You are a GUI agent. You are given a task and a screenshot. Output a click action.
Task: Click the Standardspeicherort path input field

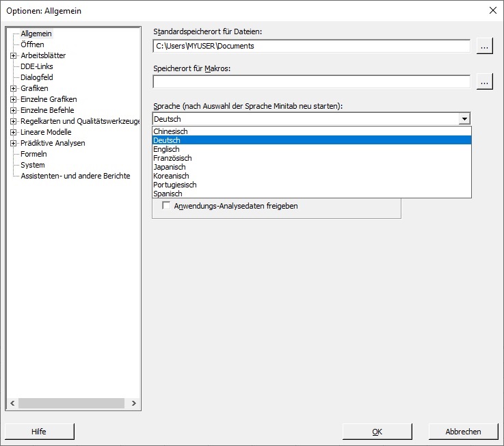pyautogui.click(x=311, y=46)
